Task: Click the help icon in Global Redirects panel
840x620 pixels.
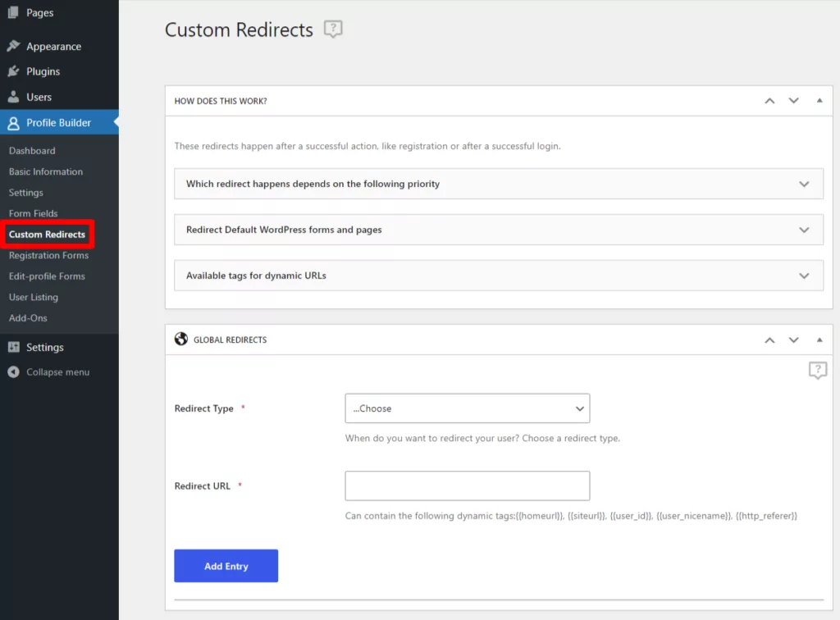Action: click(x=817, y=371)
